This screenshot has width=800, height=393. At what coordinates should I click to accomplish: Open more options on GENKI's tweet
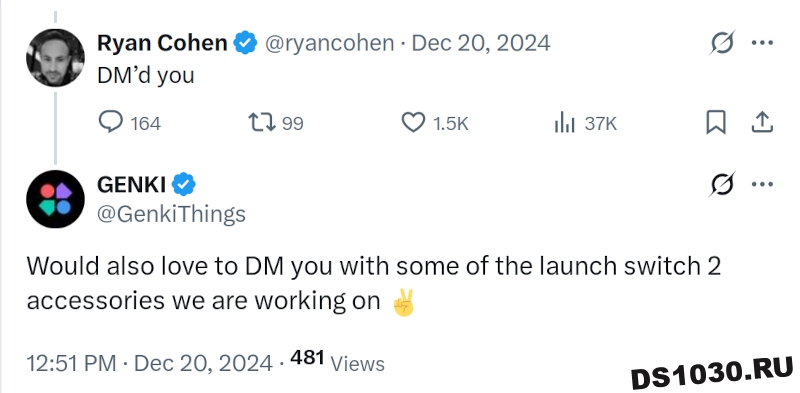tap(763, 184)
